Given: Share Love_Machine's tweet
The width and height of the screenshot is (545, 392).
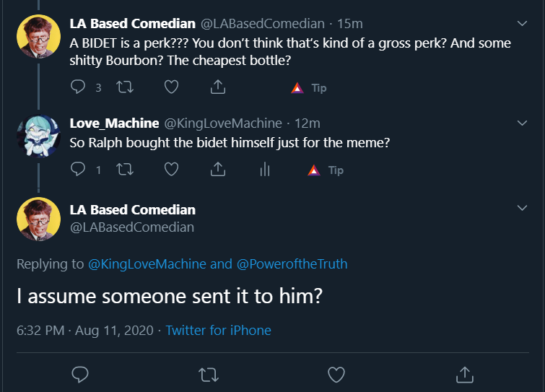Looking at the screenshot, I should tap(218, 169).
